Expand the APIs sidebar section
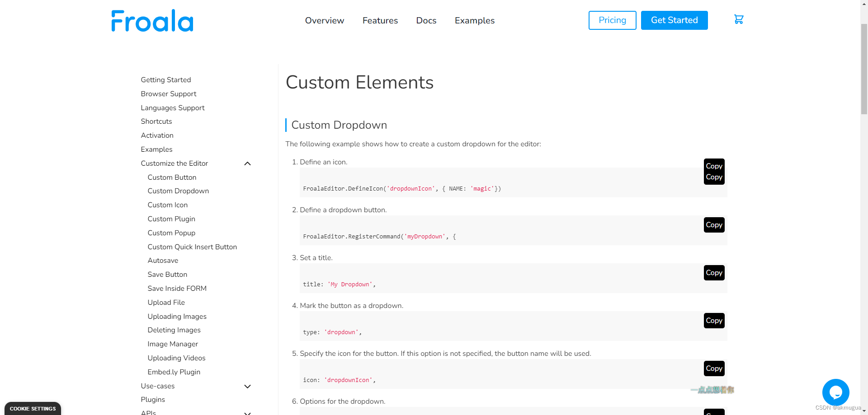This screenshot has width=868, height=415. coord(247,413)
